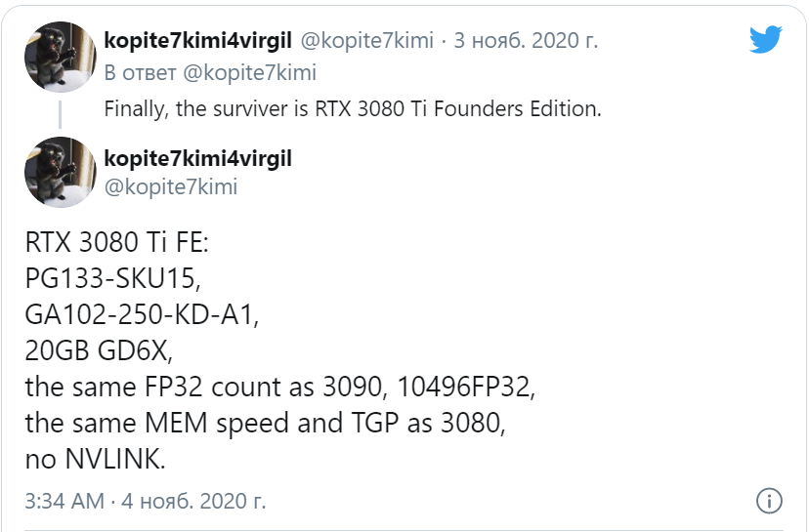Screen dimensions: 809x532
Task: Click the avatar of the parent tweet
Action: tap(59, 58)
